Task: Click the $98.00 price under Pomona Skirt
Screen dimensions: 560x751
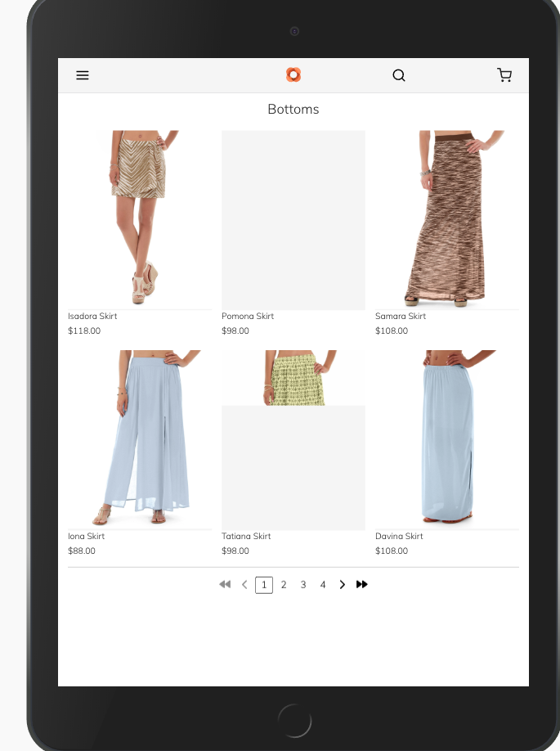Action: [x=235, y=331]
